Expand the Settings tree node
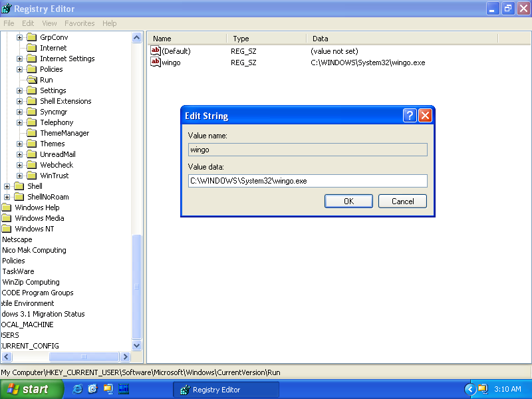Screen dimensions: 532x399 pyautogui.click(x=20, y=91)
